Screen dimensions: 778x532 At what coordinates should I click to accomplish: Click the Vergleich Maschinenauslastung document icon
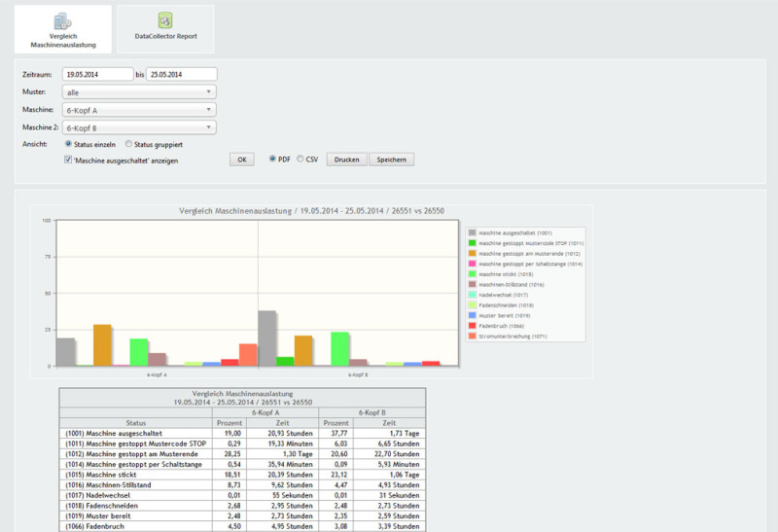[x=61, y=19]
